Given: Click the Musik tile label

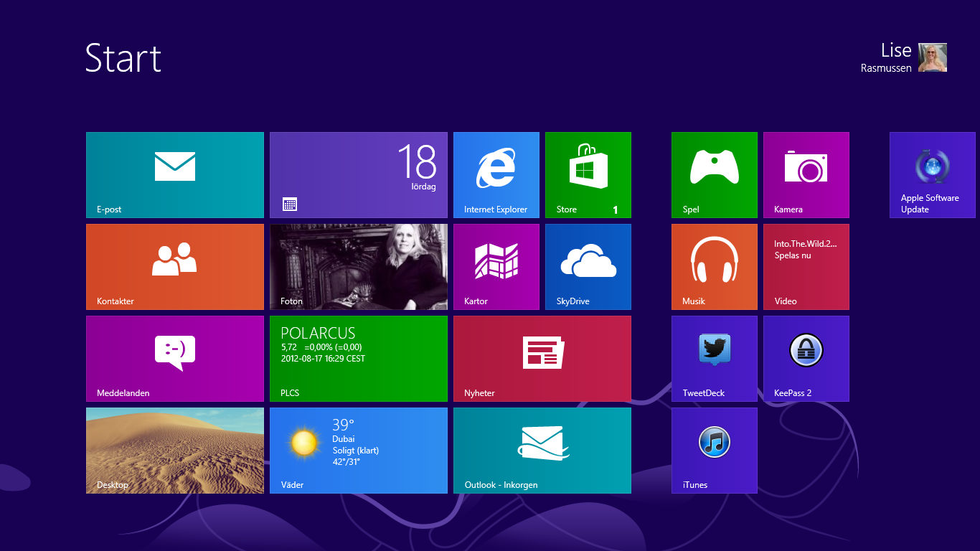Looking at the screenshot, I should tap(694, 301).
